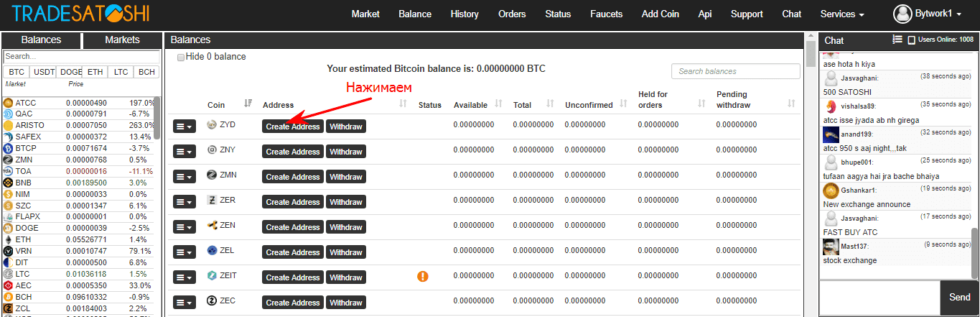Click the ATCC market icon
This screenshot has width=980, height=317.
[9, 104]
